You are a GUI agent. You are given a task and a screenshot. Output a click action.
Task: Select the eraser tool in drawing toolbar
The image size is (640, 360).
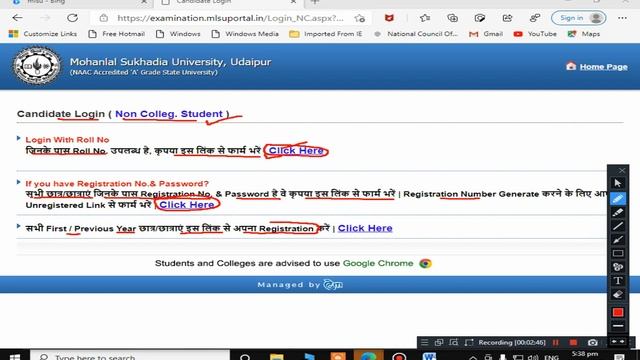tap(618, 294)
